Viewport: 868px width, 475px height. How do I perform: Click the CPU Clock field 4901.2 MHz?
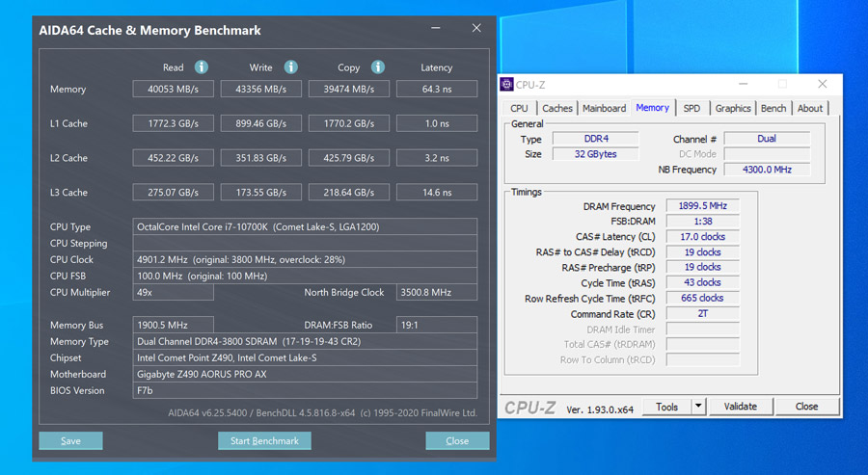click(305, 259)
